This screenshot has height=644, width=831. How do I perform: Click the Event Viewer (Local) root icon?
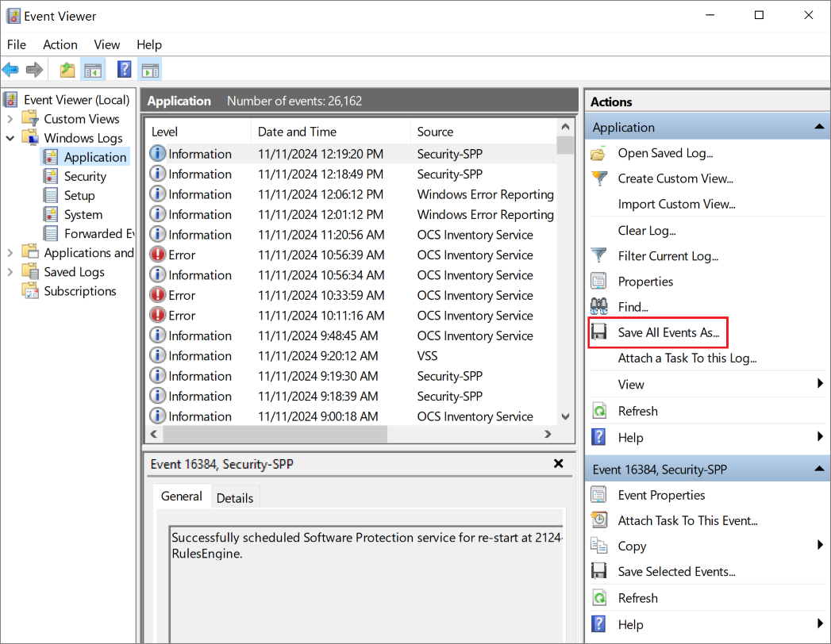click(x=10, y=100)
